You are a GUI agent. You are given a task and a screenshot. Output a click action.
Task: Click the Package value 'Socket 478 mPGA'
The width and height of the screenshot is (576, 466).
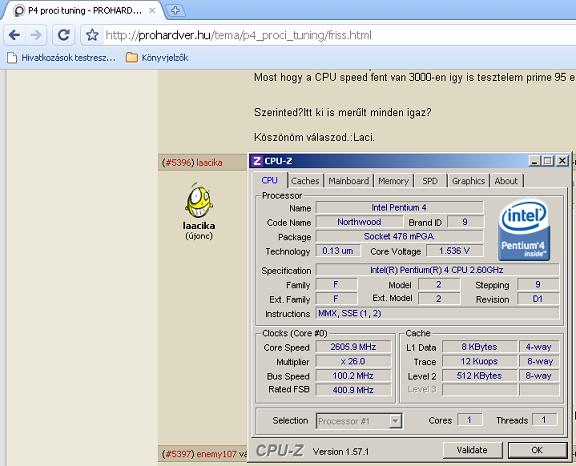399,236
